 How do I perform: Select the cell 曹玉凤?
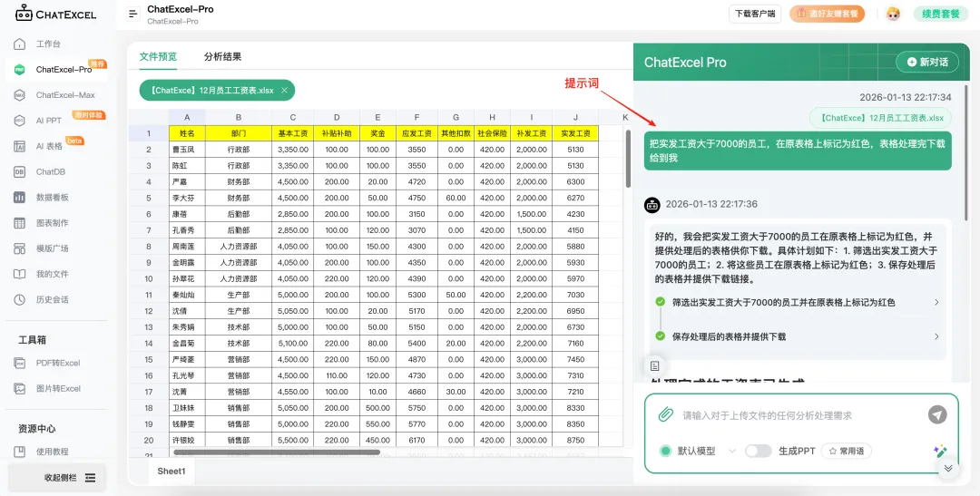click(x=187, y=150)
